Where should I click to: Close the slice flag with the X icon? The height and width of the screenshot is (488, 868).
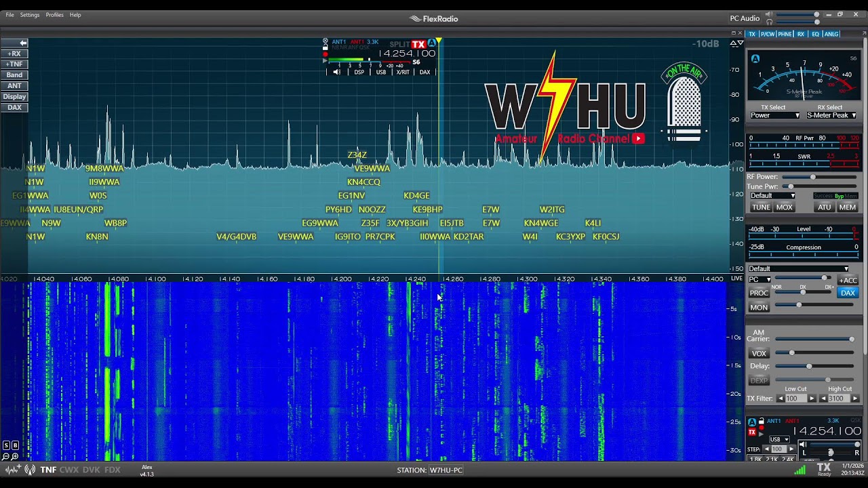pos(325,41)
